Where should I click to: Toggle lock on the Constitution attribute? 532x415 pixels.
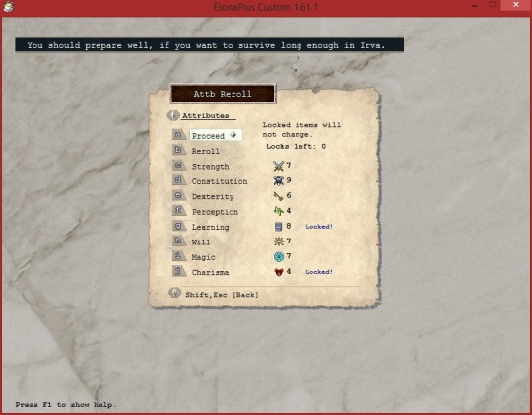pos(220,181)
